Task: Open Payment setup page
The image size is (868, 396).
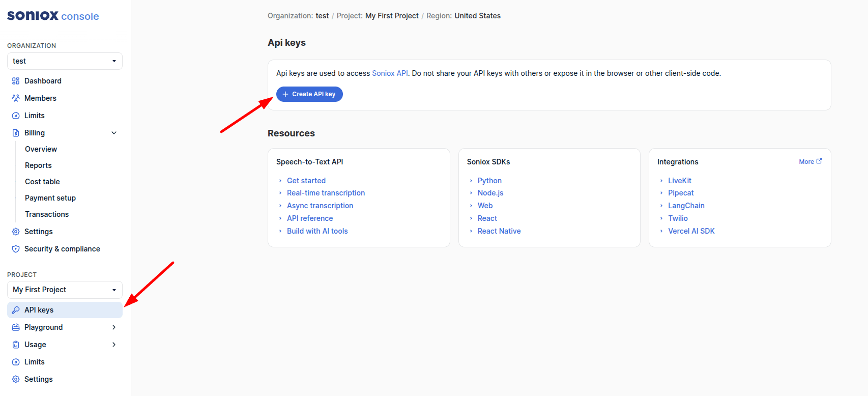Action: [x=50, y=198]
